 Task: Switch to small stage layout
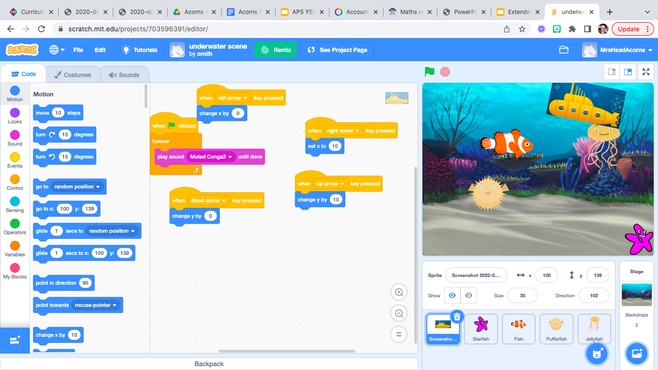tap(612, 72)
